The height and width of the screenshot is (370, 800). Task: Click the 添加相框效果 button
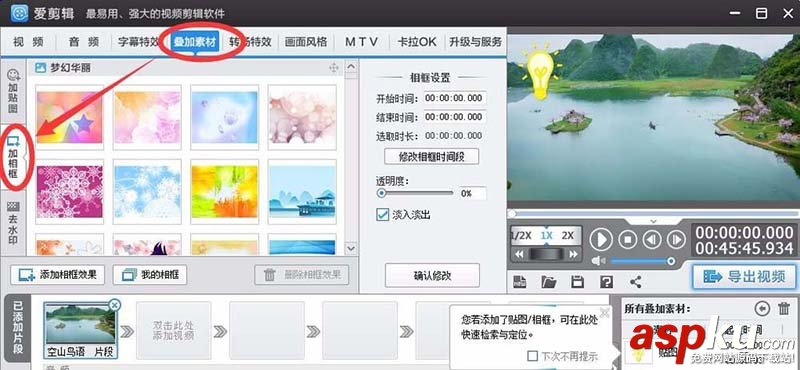coord(57,275)
